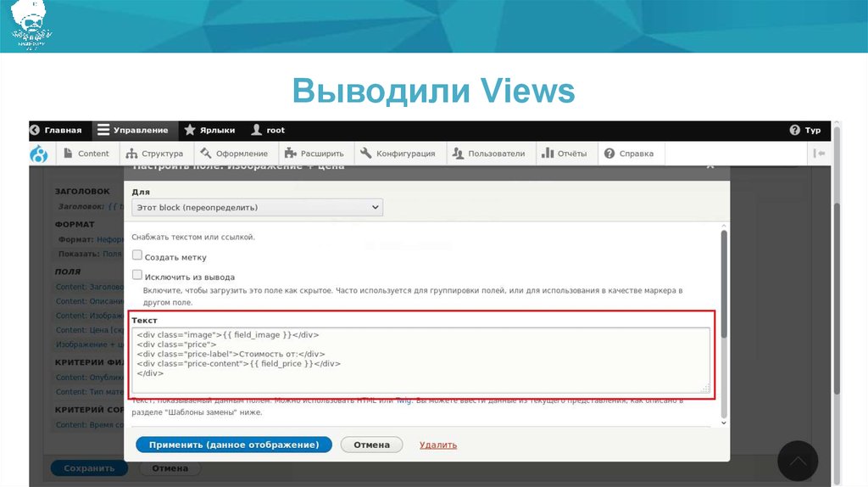This screenshot has height=487, width=868.
Task: Click the wrench icon beside Конфигурация
Action: click(x=366, y=153)
